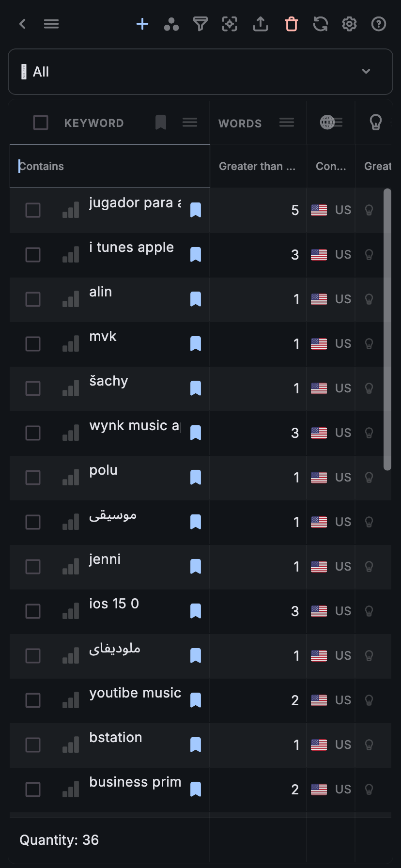The image size is (401, 868).
Task: Click the suggestion lightbulb for "polu"
Action: coord(369,477)
